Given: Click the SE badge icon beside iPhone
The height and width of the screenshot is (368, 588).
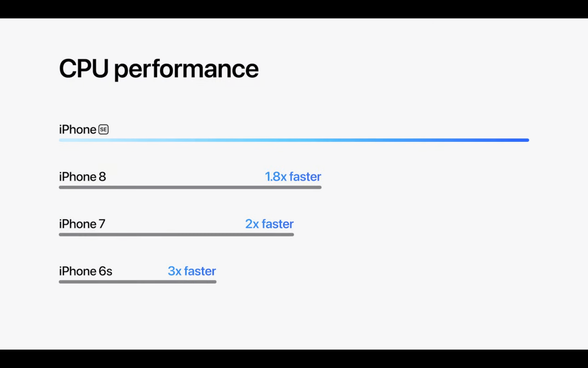Looking at the screenshot, I should (103, 130).
